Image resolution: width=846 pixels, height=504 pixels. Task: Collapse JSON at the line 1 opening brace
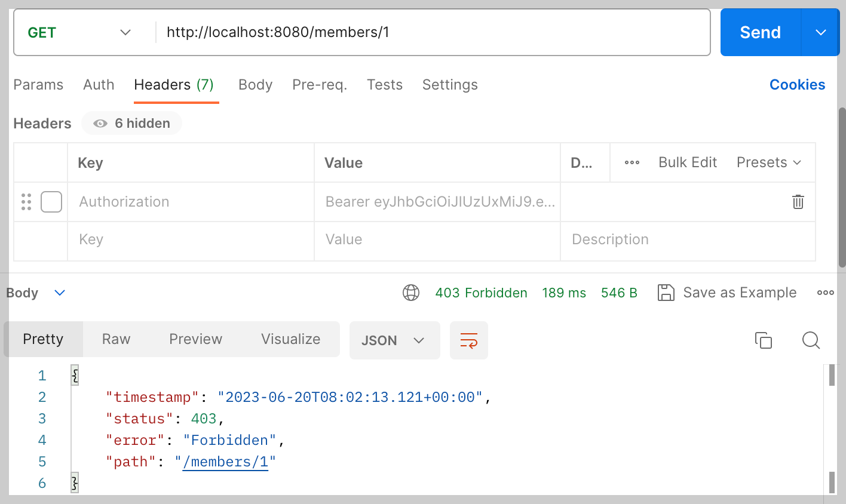click(x=75, y=376)
